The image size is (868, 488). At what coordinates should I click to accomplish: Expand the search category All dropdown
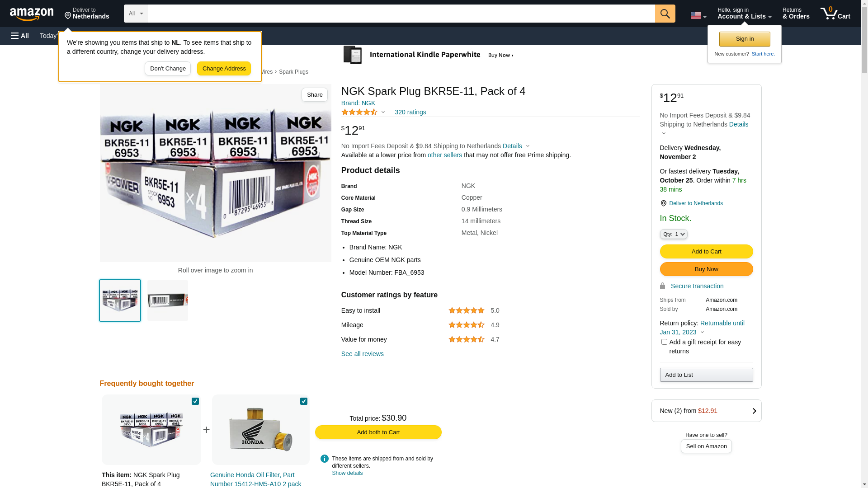135,14
